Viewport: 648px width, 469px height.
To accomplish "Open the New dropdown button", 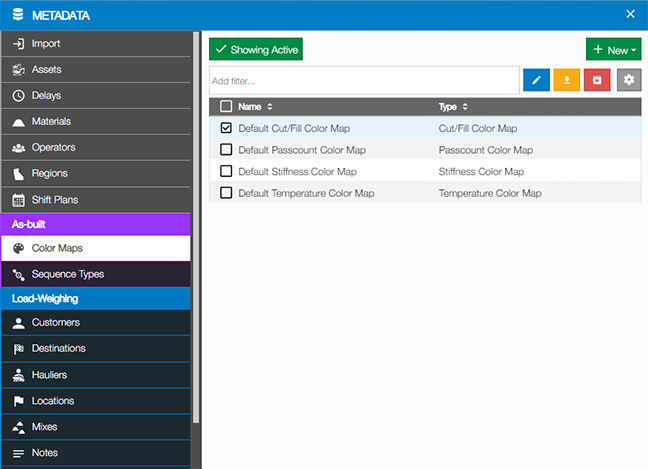I will point(613,49).
